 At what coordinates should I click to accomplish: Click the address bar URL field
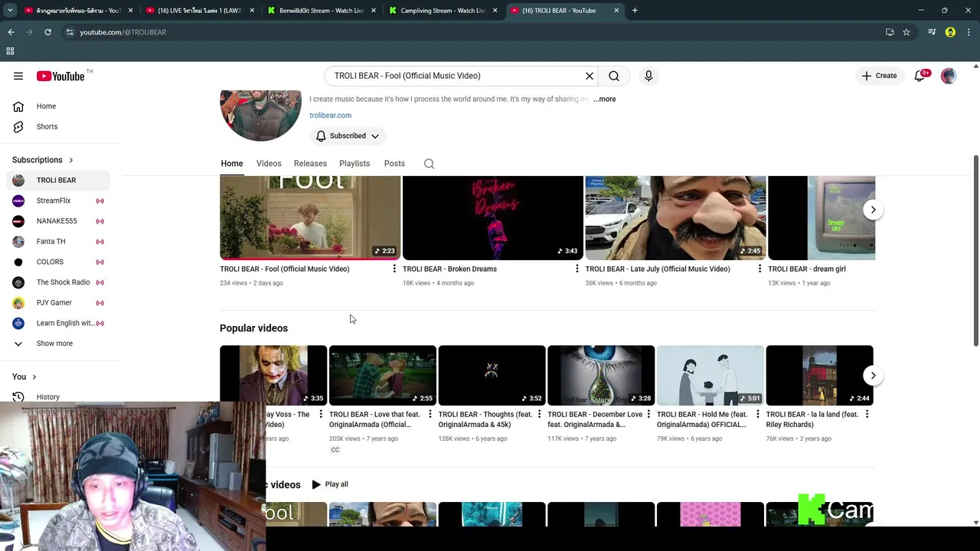475,32
